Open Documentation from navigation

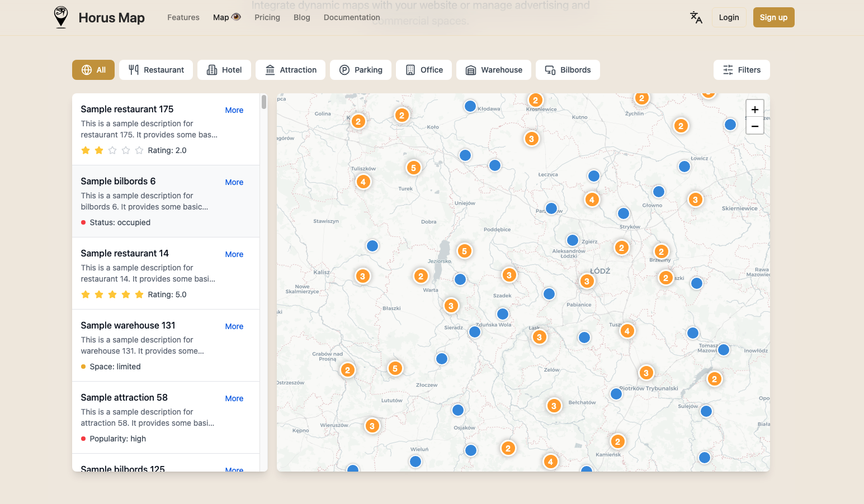[352, 17]
